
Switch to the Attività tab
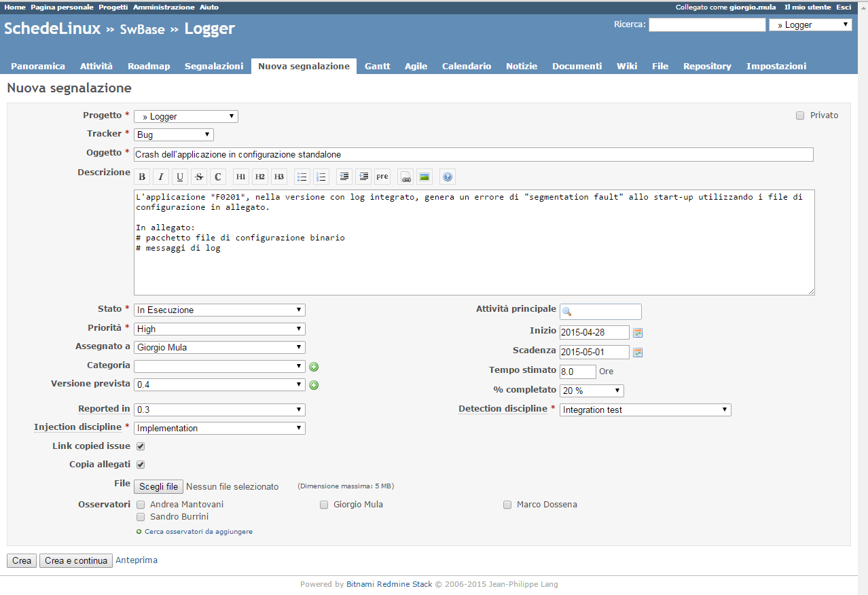[x=96, y=66]
